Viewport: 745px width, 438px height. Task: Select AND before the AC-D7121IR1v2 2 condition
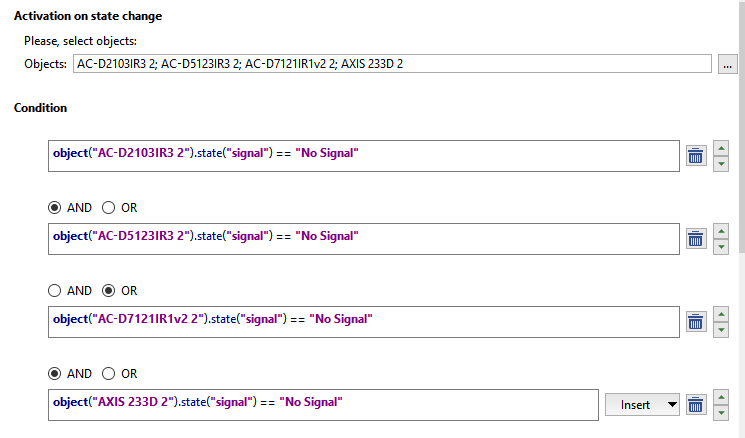(x=56, y=291)
